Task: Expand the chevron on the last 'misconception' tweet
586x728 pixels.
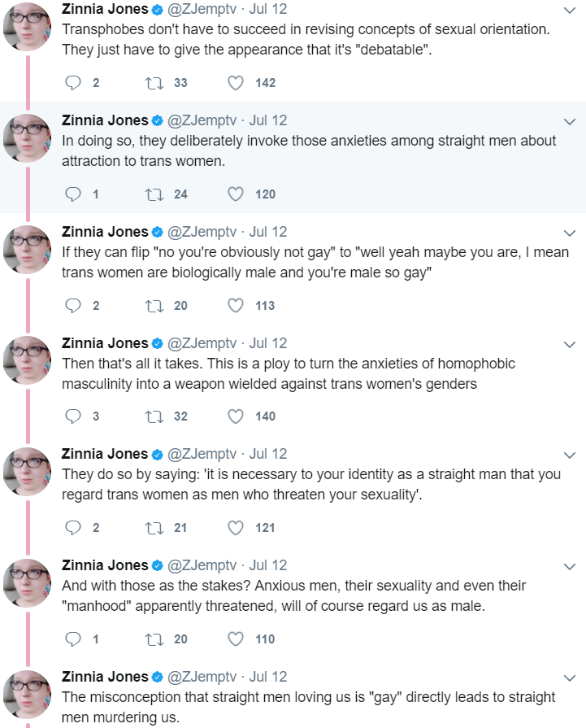Action: click(x=569, y=678)
